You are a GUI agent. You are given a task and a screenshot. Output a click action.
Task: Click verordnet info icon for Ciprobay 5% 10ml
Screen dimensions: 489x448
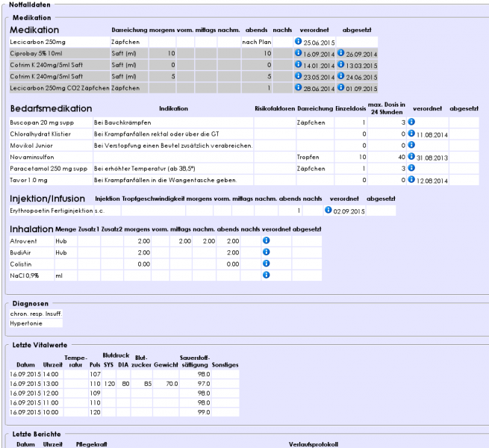coord(298,53)
